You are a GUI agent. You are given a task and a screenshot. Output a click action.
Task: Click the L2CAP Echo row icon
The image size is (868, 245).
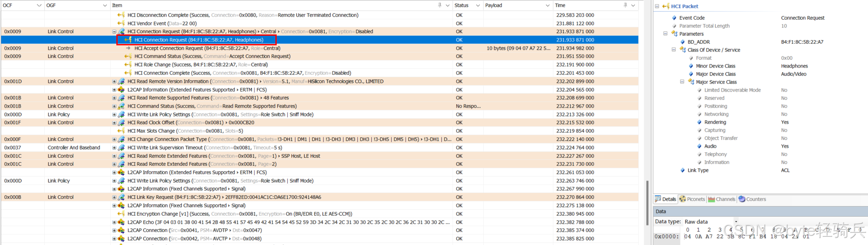pos(121,222)
